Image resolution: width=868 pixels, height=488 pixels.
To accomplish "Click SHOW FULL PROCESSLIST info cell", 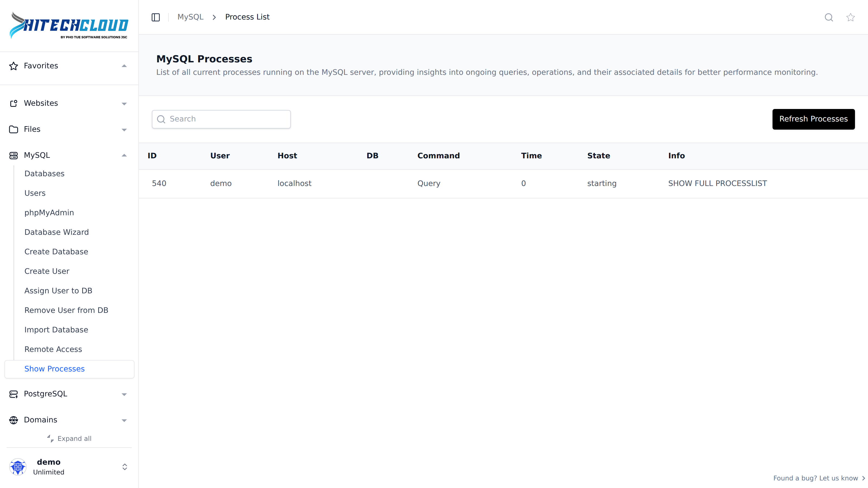I will 717,184.
